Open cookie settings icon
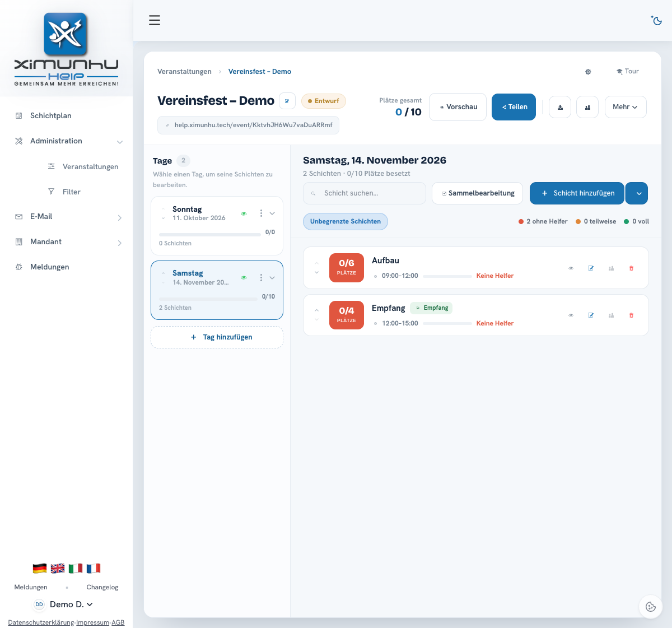 pos(651,607)
